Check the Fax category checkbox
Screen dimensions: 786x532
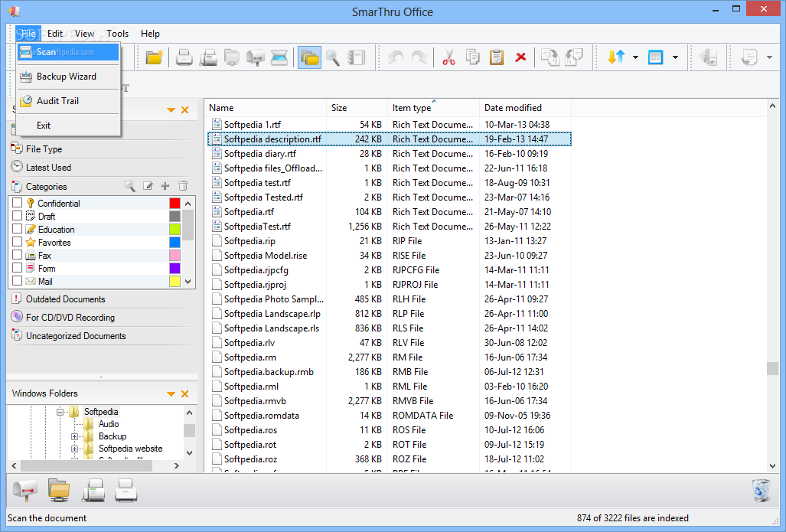pyautogui.click(x=17, y=255)
